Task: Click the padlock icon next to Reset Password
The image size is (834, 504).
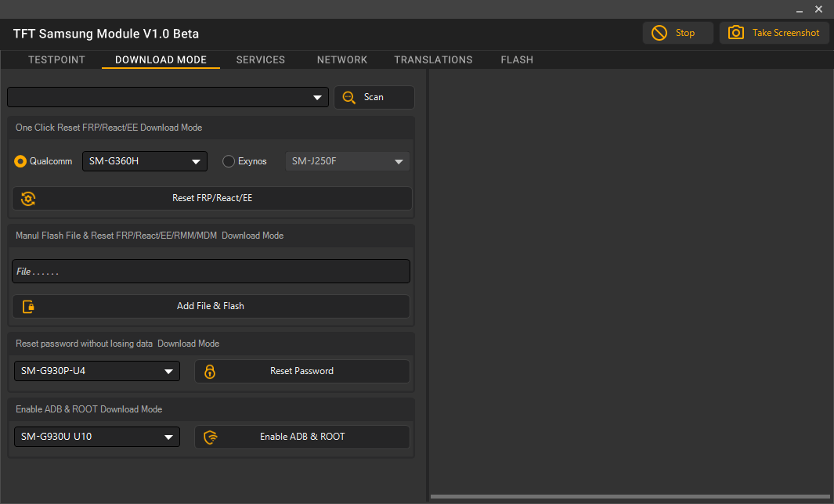Action: (210, 371)
